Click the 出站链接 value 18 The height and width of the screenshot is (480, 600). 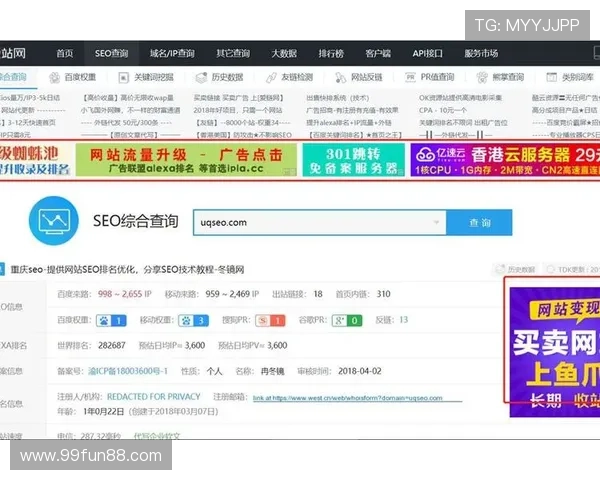pos(318,294)
